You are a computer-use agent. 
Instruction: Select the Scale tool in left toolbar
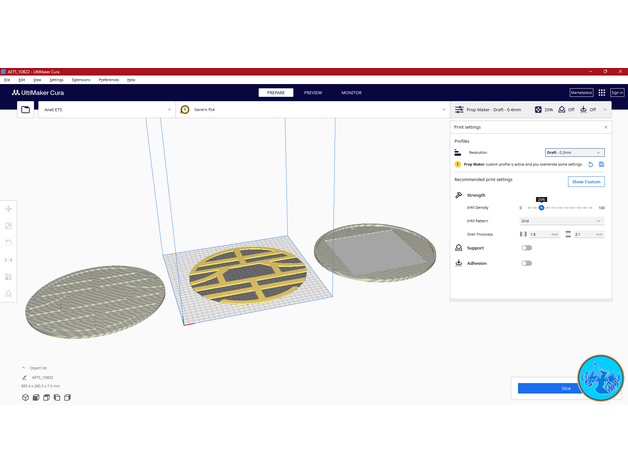(9, 226)
